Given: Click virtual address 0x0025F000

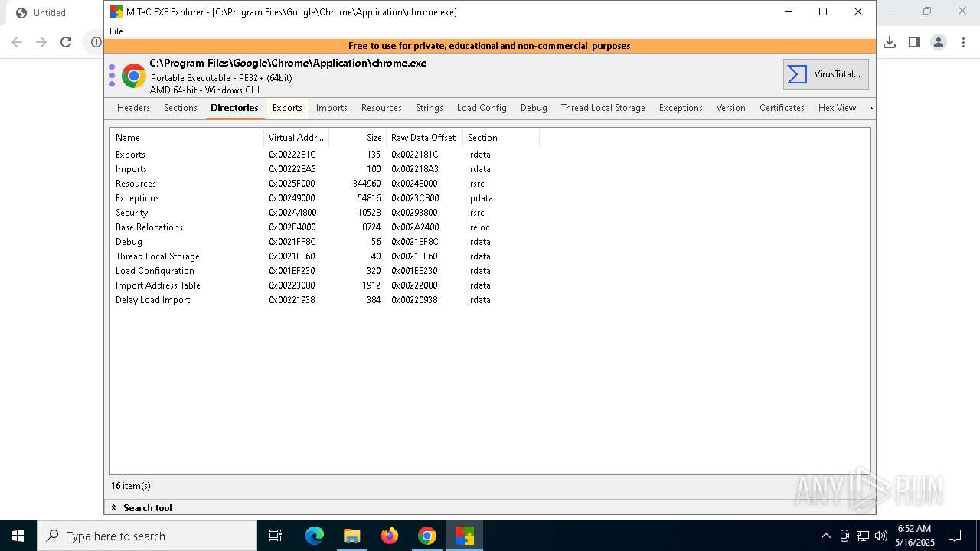Looking at the screenshot, I should (x=292, y=184).
